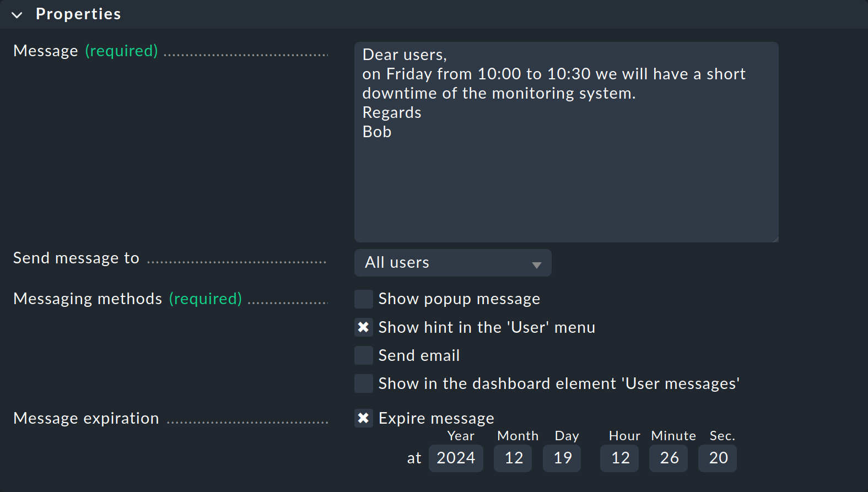Uncheck 'Show hint in the User menu'
The width and height of the screenshot is (868, 492).
363,327
